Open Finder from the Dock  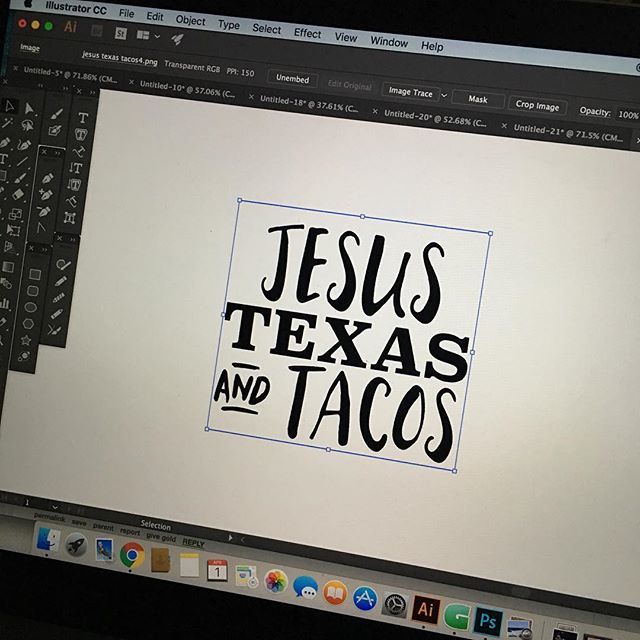pyautogui.click(x=48, y=540)
